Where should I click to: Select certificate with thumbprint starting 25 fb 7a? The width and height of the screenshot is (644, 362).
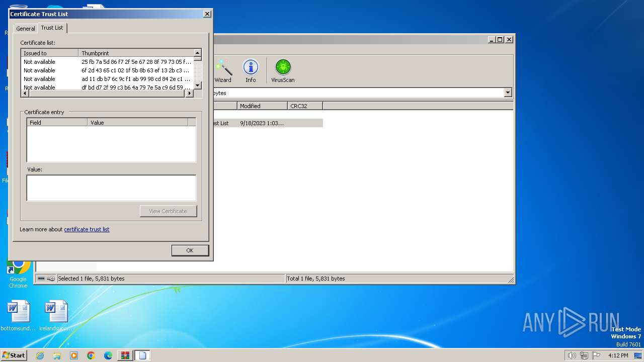107,62
